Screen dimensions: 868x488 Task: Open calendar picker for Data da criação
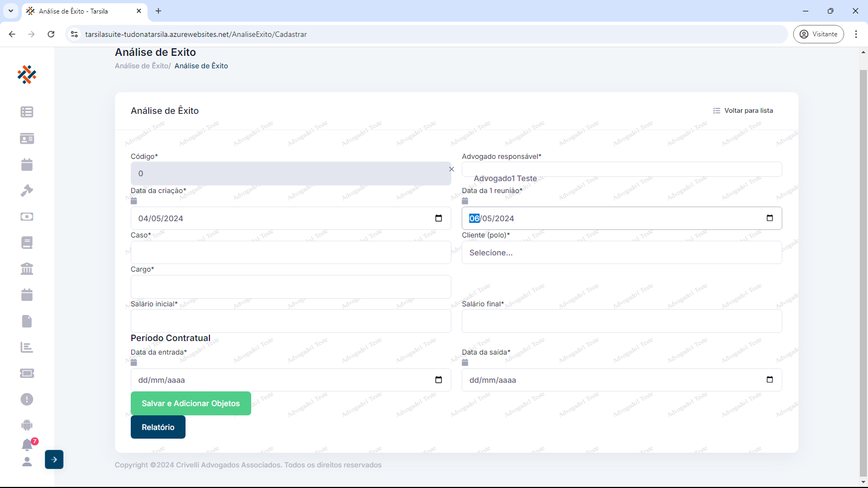click(x=438, y=218)
